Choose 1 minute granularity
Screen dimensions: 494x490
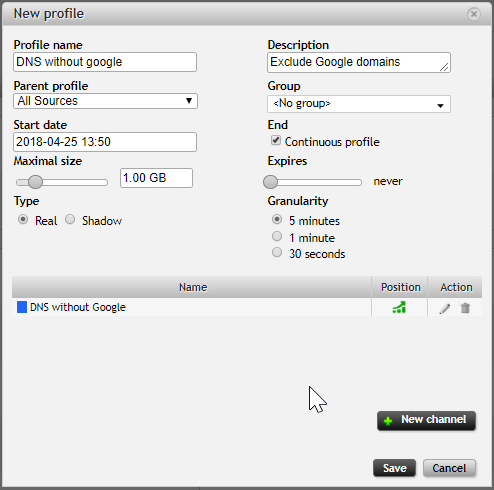click(277, 236)
